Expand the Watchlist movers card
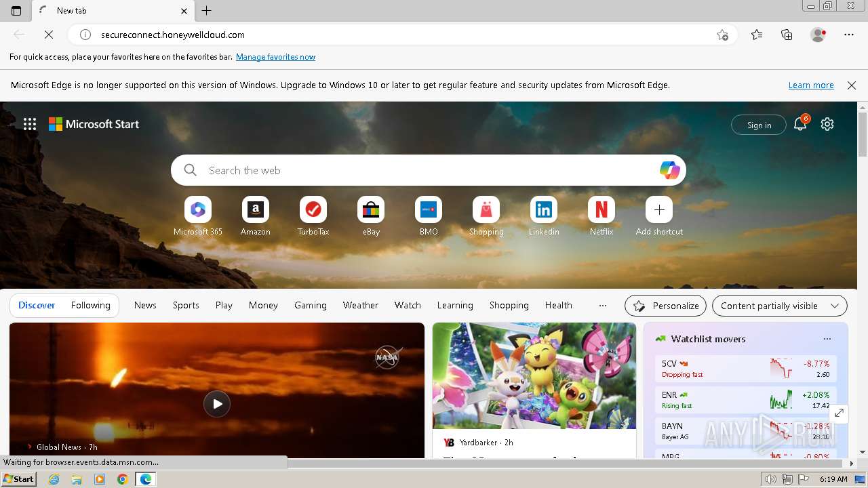Image resolution: width=868 pixels, height=488 pixels. pyautogui.click(x=839, y=413)
